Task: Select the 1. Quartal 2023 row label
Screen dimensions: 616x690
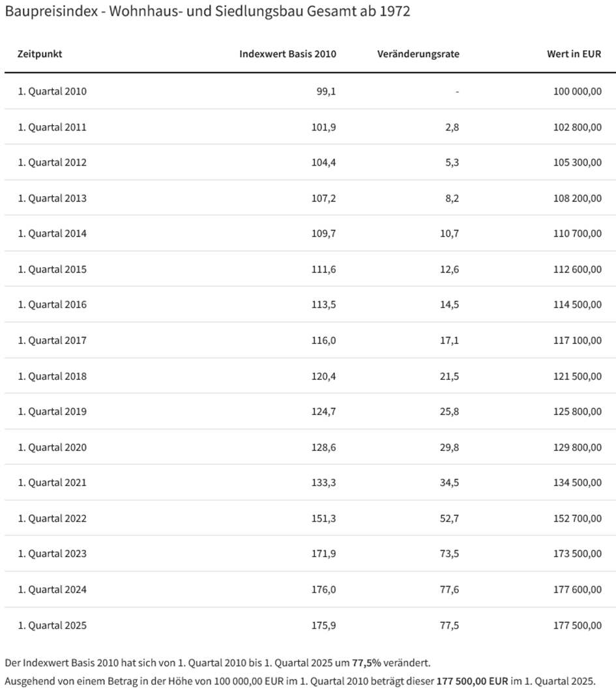Action: [x=52, y=554]
